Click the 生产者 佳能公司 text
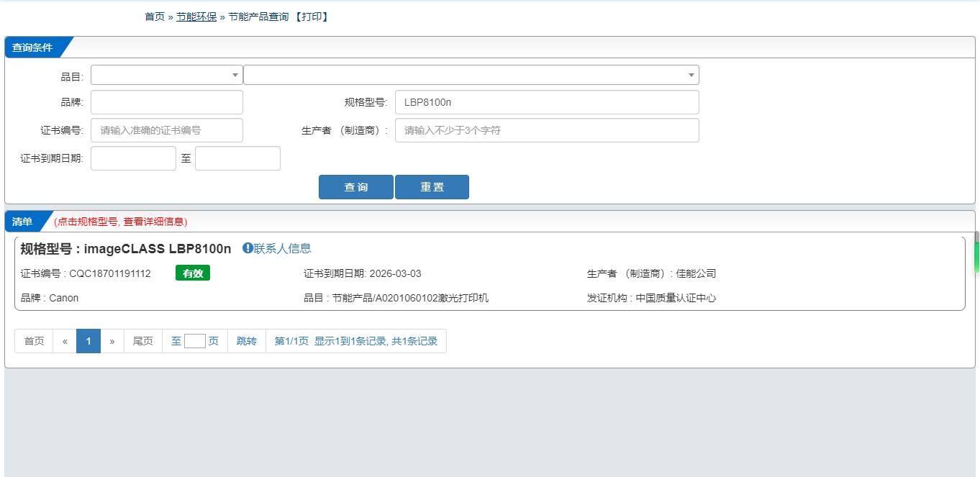Viewport: 980px width, 477px height. coord(651,273)
